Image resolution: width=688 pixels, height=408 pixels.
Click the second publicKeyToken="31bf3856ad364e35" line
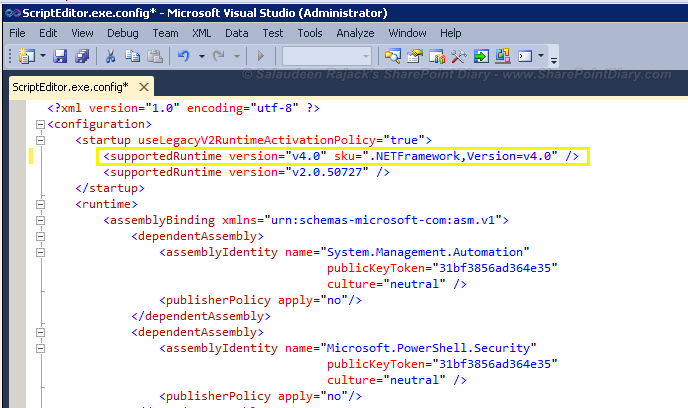tap(442, 364)
